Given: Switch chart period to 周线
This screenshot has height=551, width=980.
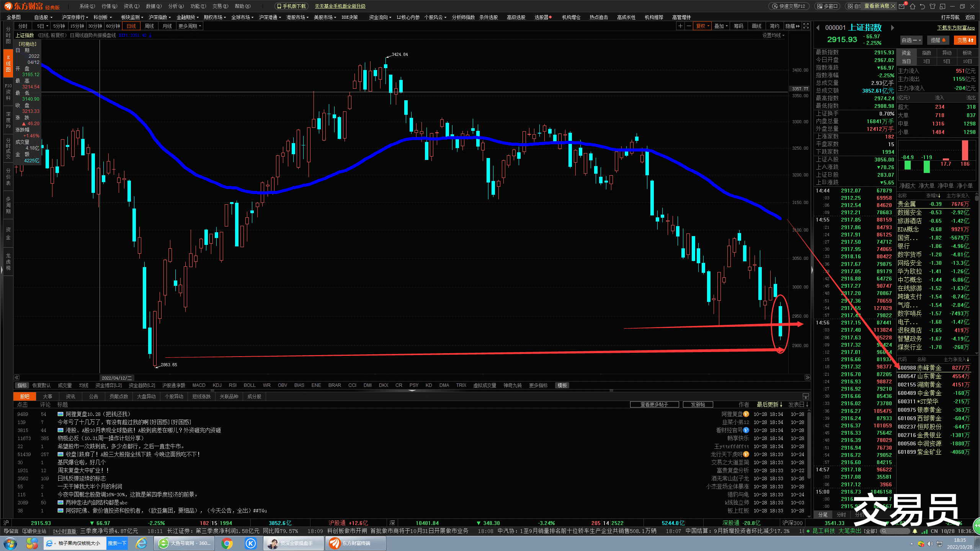Looking at the screenshot, I should coord(149,26).
